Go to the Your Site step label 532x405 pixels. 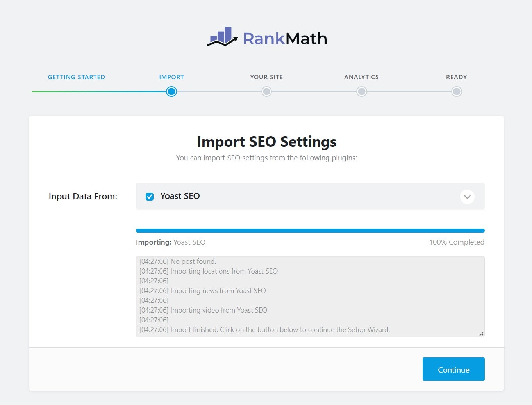click(x=266, y=77)
